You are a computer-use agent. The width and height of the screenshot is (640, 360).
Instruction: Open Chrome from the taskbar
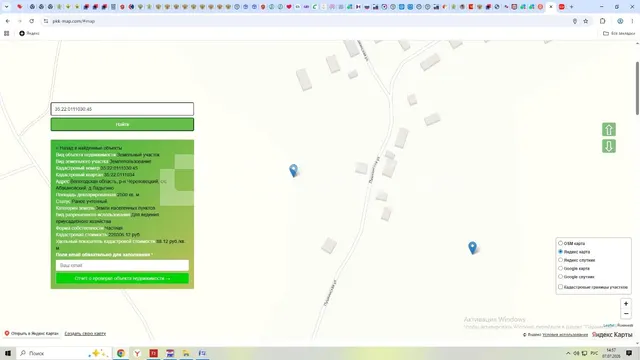(121, 353)
